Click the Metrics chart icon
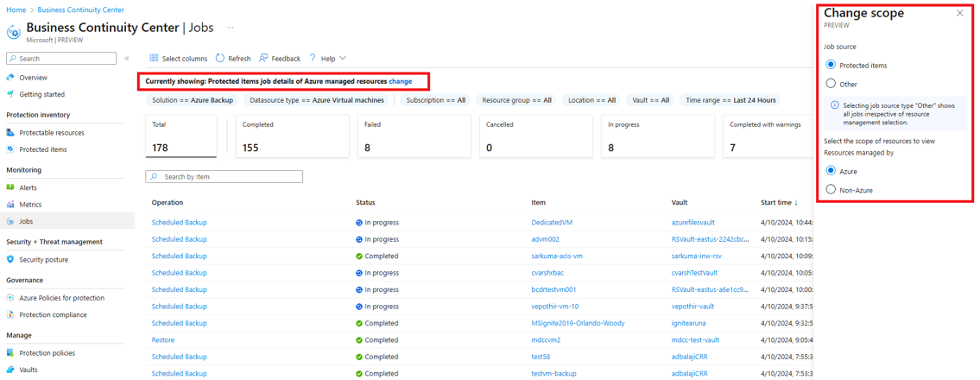980x380 pixels. 10,205
